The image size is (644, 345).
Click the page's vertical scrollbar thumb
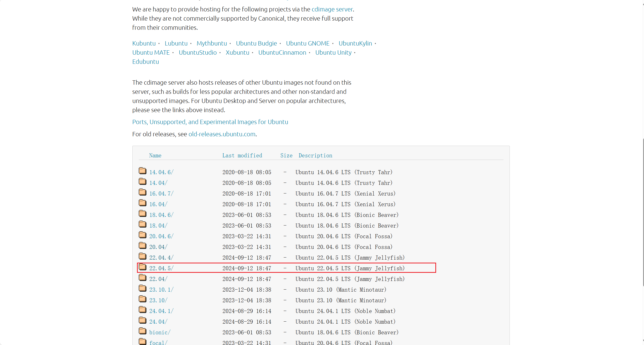(643, 212)
